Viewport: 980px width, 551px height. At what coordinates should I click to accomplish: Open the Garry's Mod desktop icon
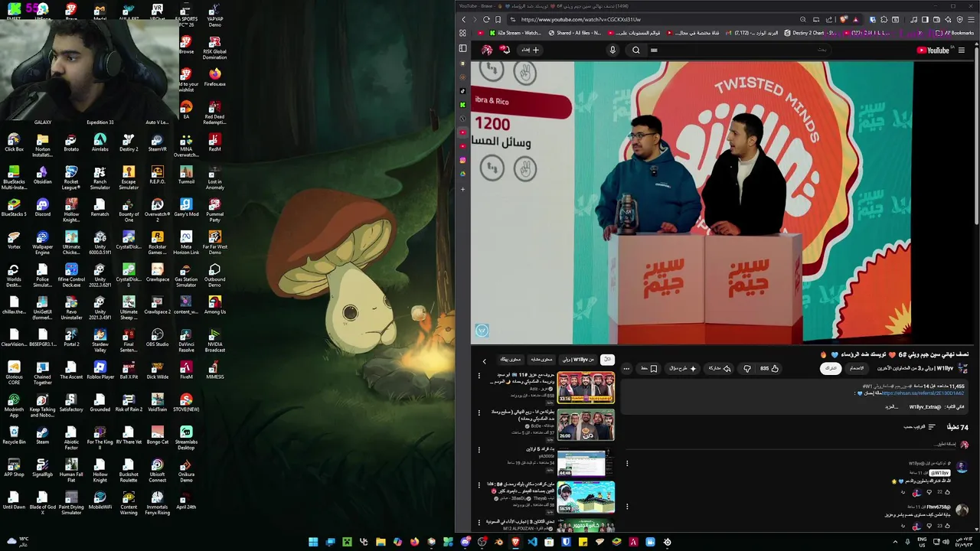[x=186, y=208]
